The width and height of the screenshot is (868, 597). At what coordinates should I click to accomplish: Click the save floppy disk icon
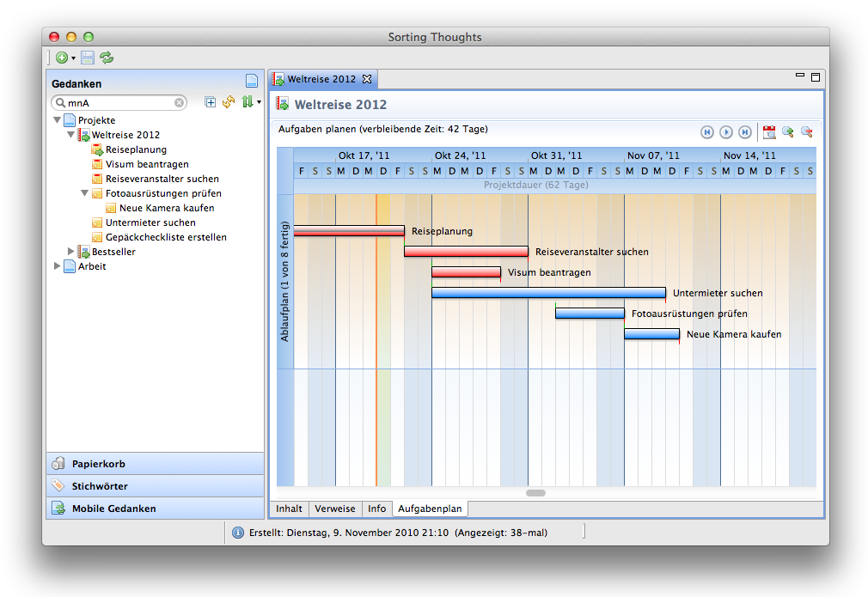tap(88, 58)
